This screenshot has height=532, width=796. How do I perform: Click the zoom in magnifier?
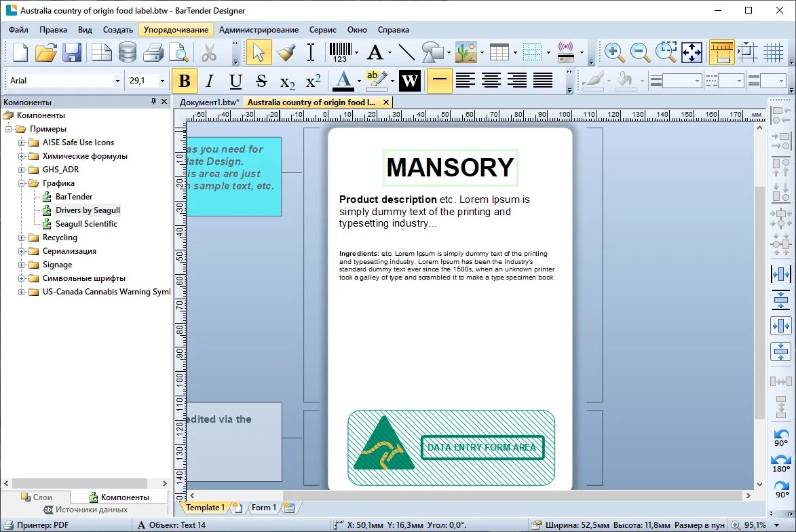(614, 52)
